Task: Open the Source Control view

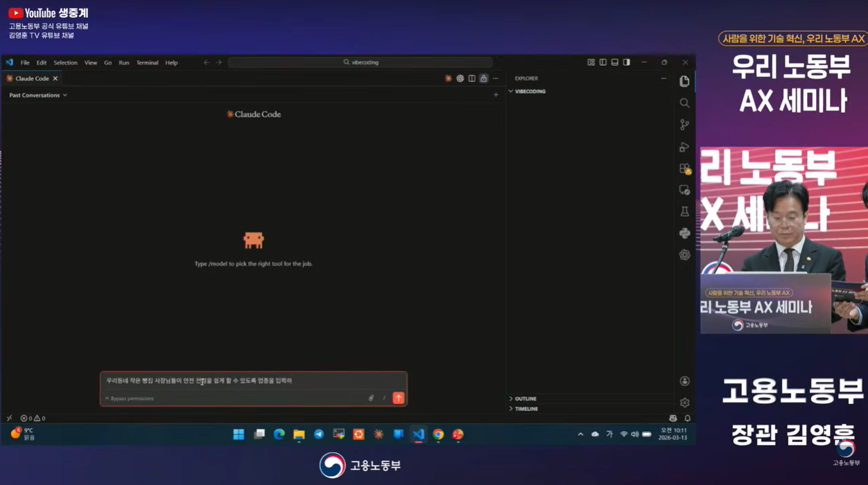Action: 684,125
